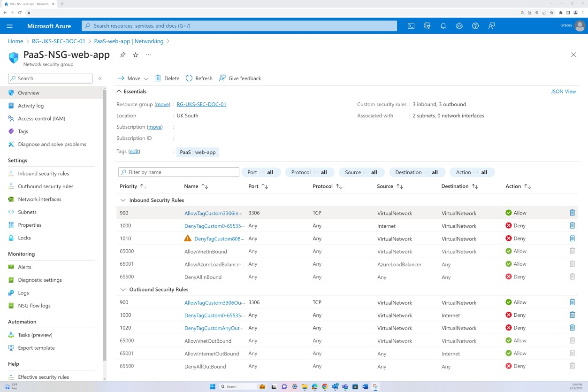
Task: Open Cloud Shell from the top bar
Action: pyautogui.click(x=411, y=26)
